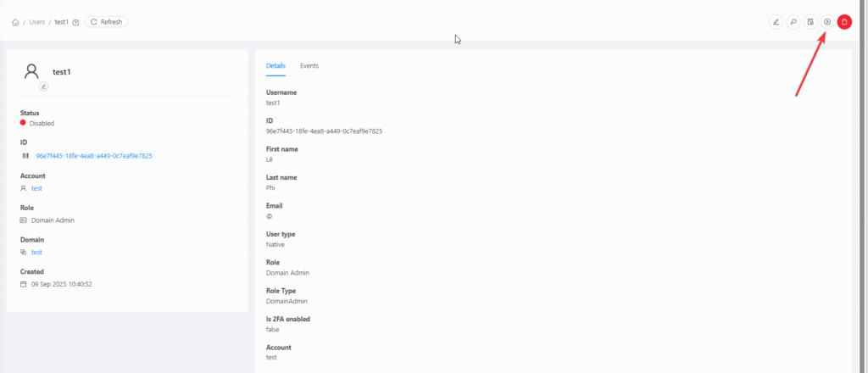
Task: Open the test account link
Action: pos(36,188)
